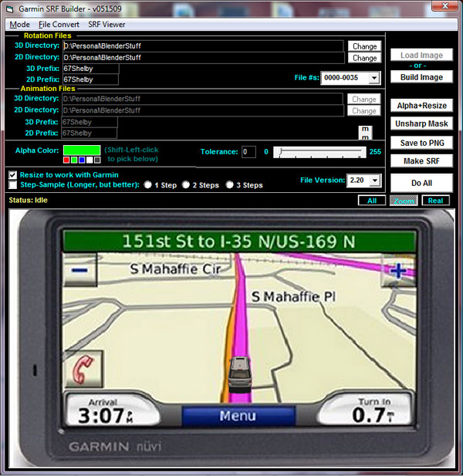Click the blue Menu button on GPS

pos(238,416)
